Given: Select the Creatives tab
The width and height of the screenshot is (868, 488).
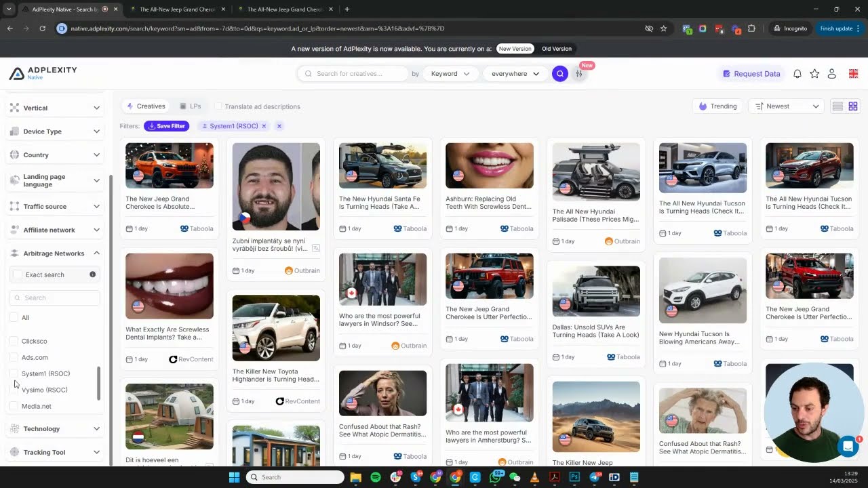Looking at the screenshot, I should click(x=146, y=106).
